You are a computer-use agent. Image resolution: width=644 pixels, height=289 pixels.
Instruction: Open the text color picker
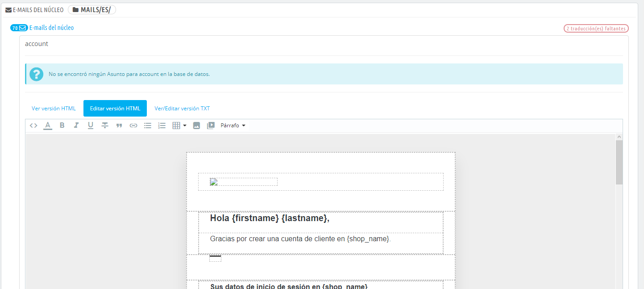tap(48, 126)
